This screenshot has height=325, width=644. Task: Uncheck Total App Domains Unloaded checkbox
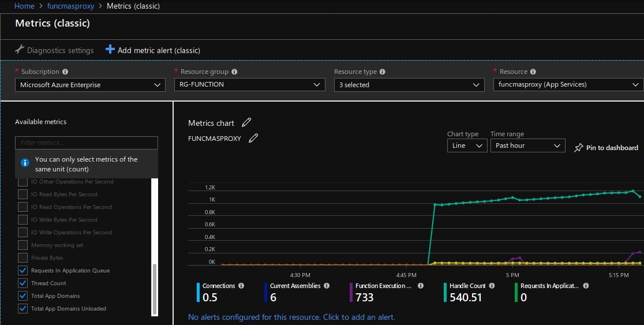coord(23,309)
